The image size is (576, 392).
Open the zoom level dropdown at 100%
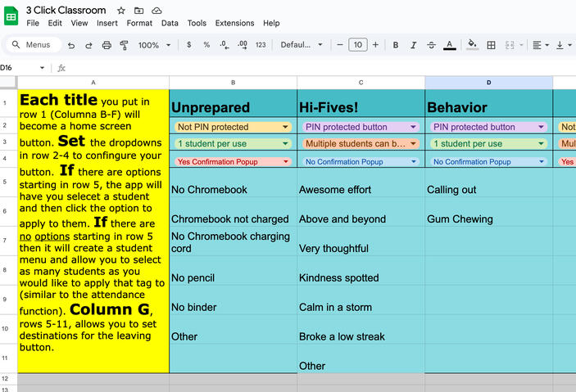[x=154, y=45]
